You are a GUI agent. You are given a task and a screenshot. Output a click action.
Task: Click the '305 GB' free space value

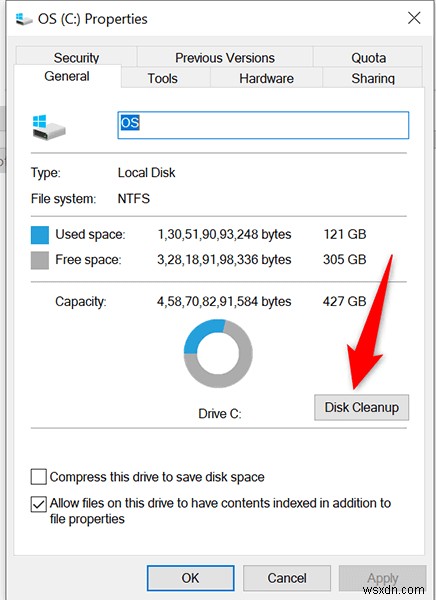[x=345, y=259]
